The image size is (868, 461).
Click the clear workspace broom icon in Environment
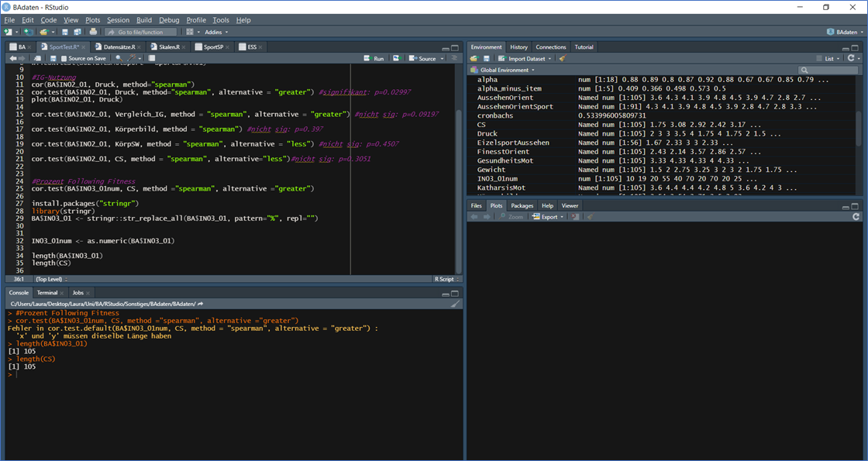point(563,58)
